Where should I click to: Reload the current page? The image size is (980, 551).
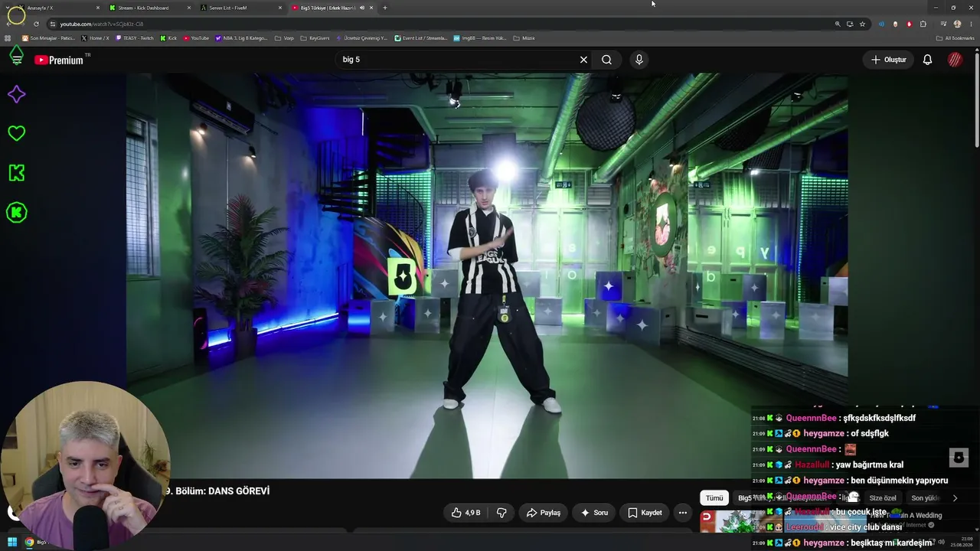[x=36, y=24]
